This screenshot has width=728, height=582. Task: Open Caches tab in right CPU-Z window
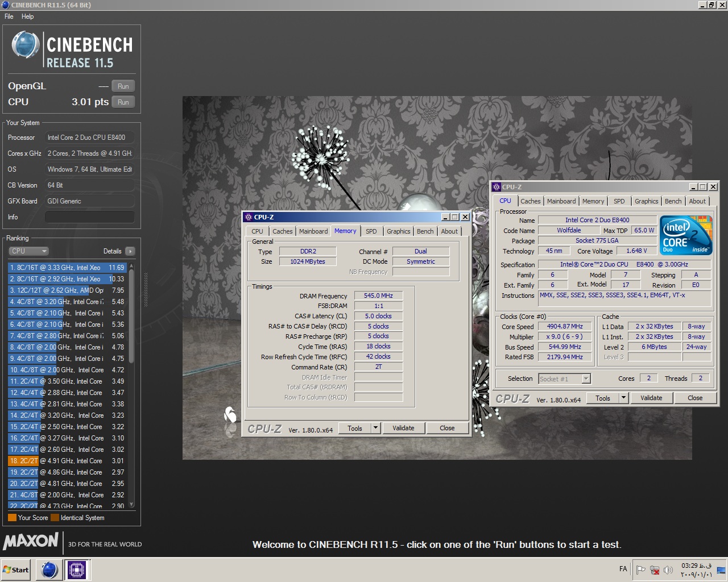coord(531,201)
